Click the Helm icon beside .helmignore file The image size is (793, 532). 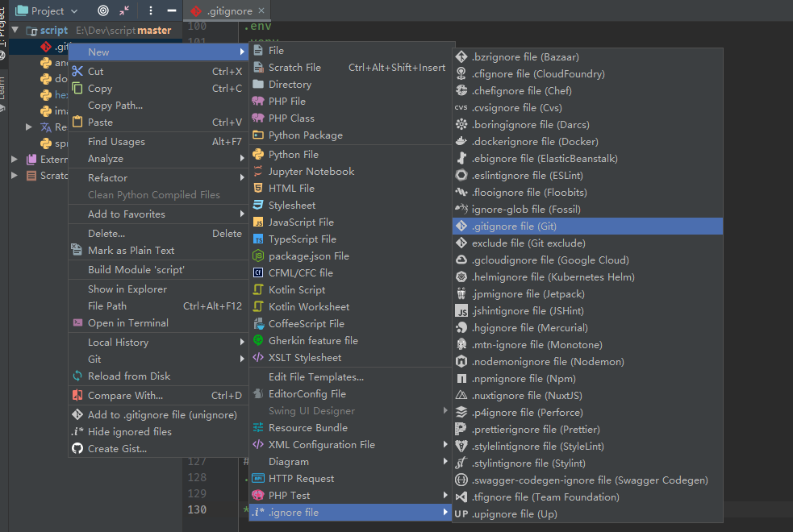(x=461, y=276)
